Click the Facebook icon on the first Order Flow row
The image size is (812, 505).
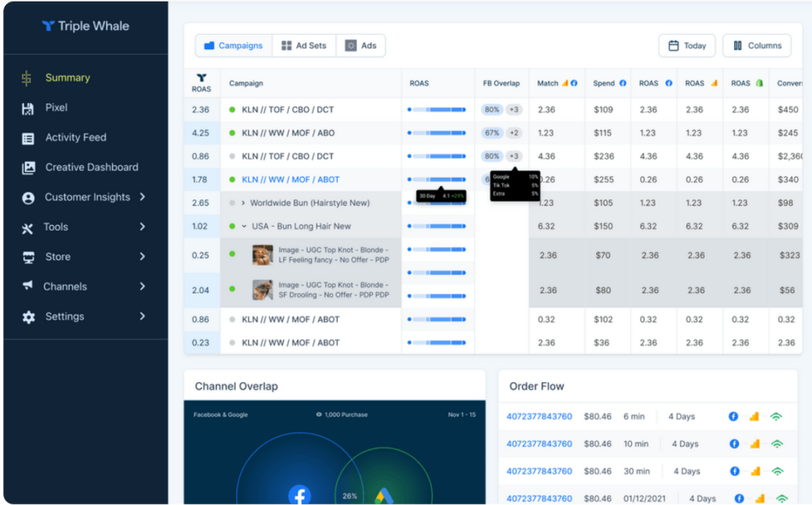pyautogui.click(x=733, y=416)
